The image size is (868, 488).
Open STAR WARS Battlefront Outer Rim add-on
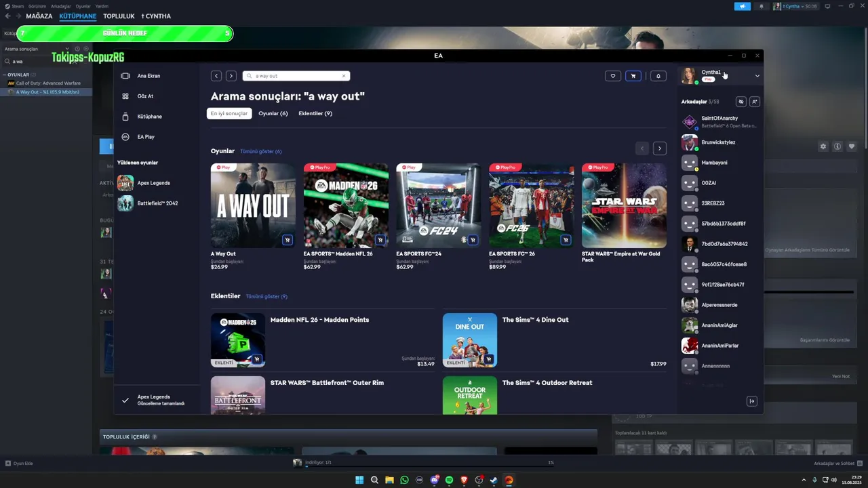click(327, 383)
